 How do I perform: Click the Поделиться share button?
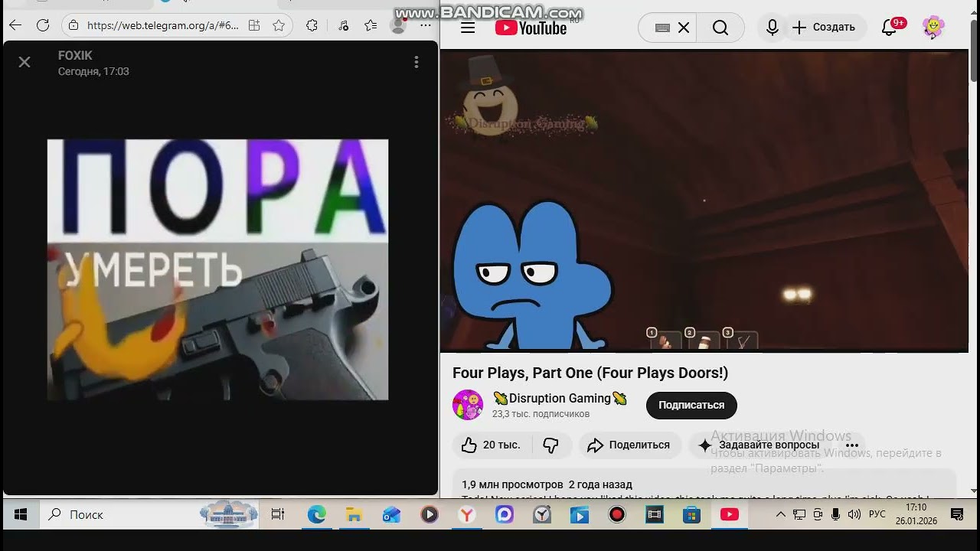point(629,445)
